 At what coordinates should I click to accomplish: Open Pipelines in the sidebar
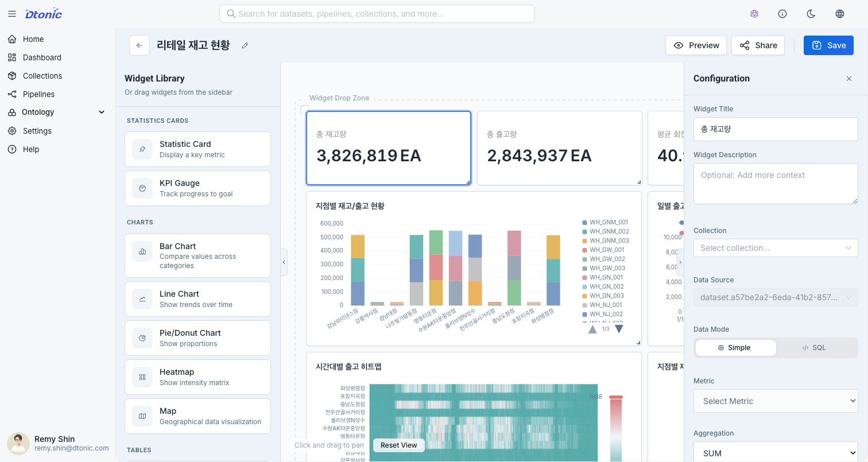tap(38, 94)
